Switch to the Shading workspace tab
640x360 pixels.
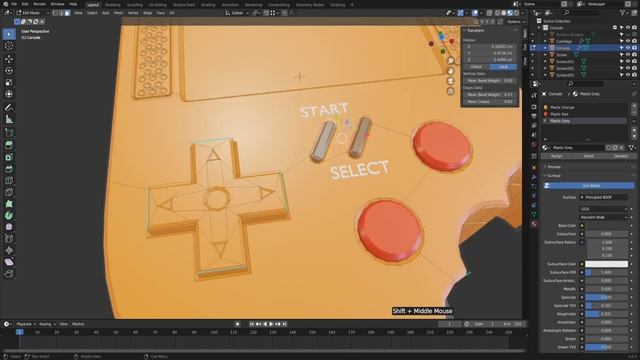click(208, 5)
